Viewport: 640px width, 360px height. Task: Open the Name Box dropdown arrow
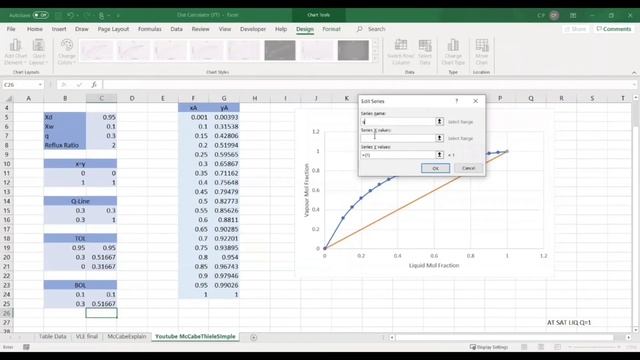[40, 84]
